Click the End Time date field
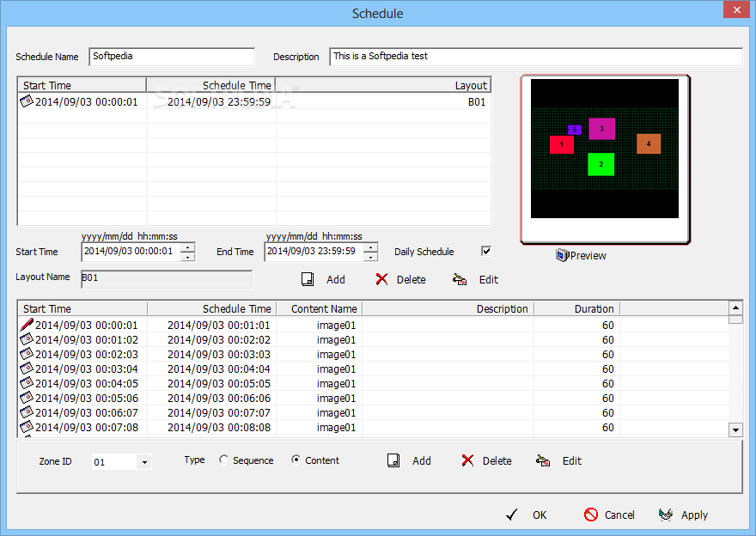 [314, 252]
